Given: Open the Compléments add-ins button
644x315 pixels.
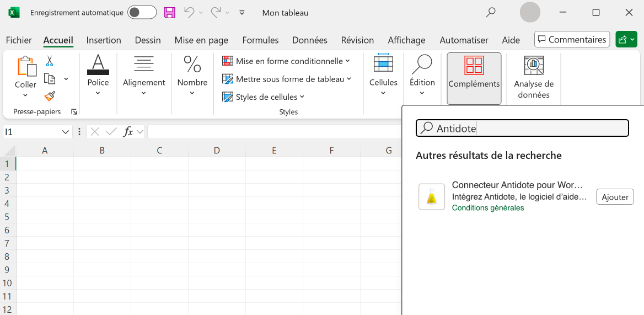Looking at the screenshot, I should (x=474, y=78).
